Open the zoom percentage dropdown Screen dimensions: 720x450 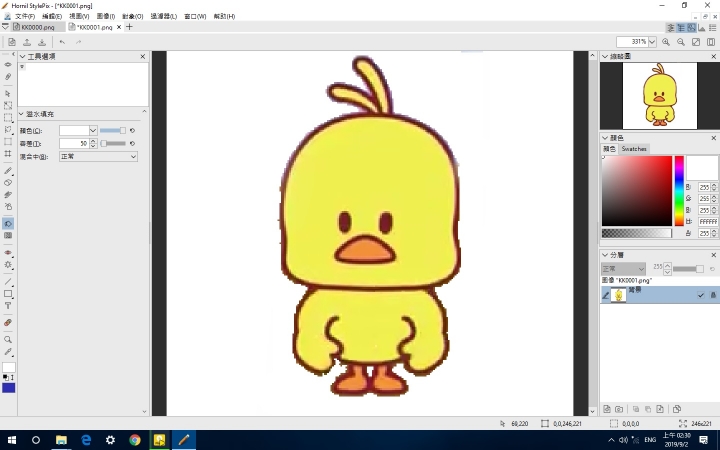point(652,42)
